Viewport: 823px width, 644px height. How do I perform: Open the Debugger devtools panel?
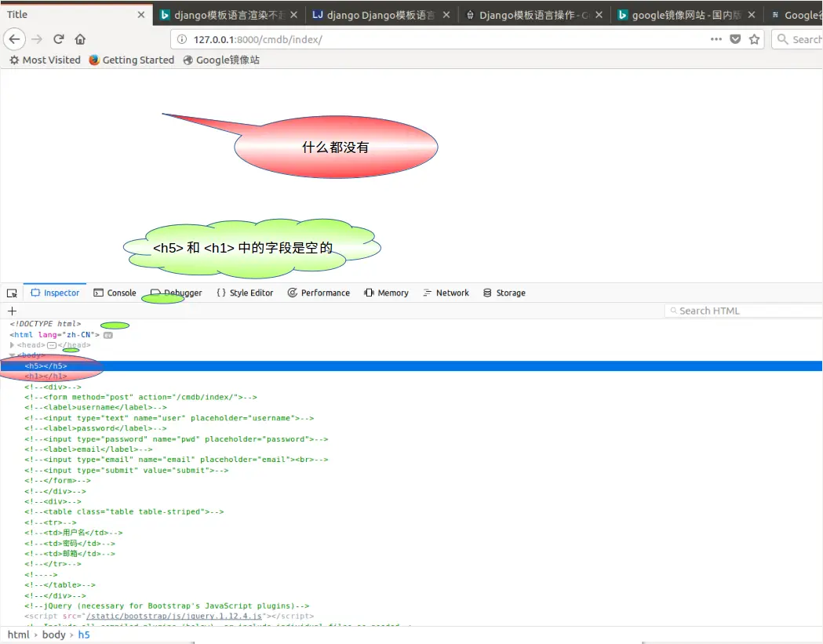coord(177,293)
